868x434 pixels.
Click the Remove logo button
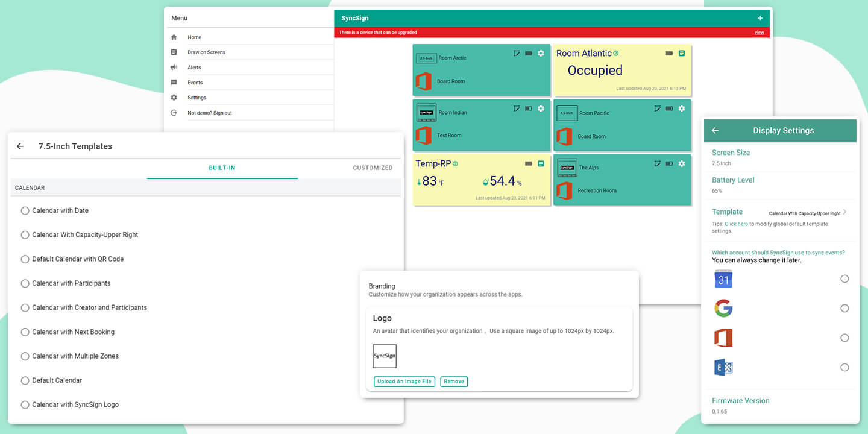click(454, 382)
